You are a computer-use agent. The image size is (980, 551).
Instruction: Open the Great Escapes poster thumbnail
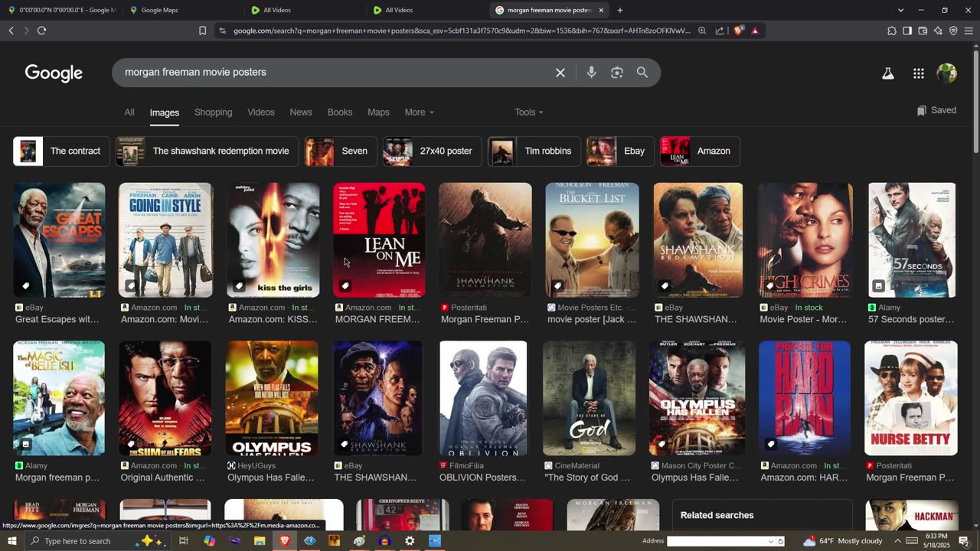tap(59, 240)
